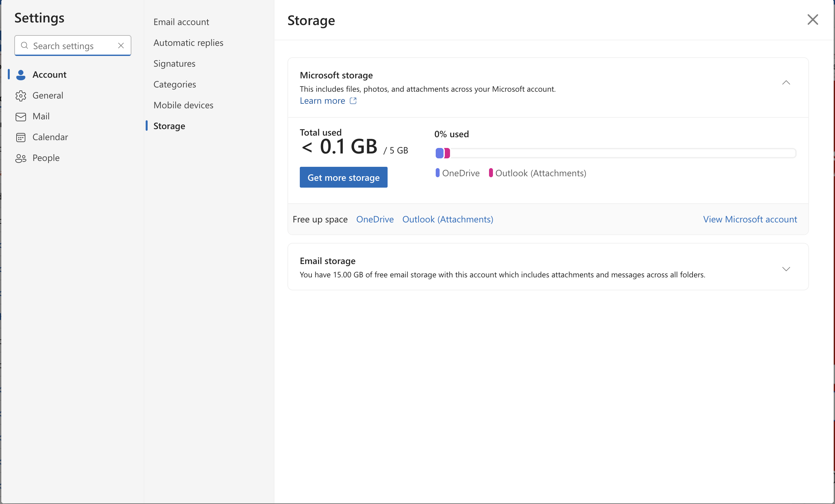This screenshot has height=504, width=835.
Task: Click the General gear icon
Action: tap(21, 96)
